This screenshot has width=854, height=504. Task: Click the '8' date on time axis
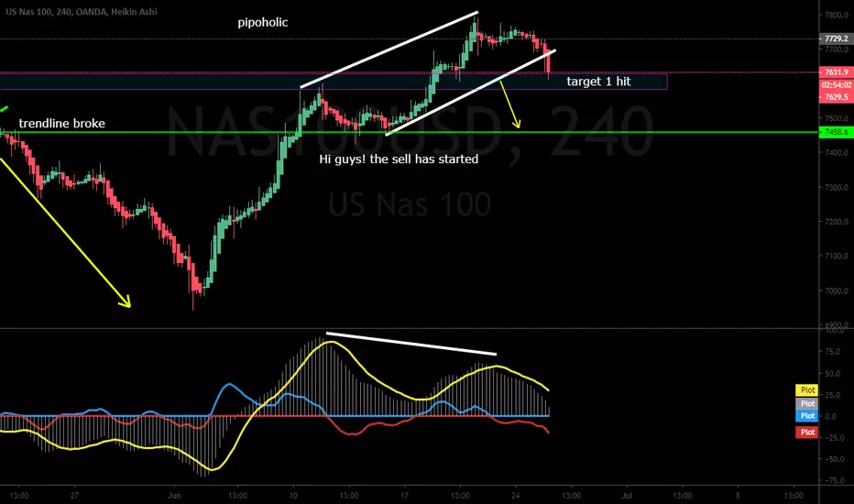[738, 495]
